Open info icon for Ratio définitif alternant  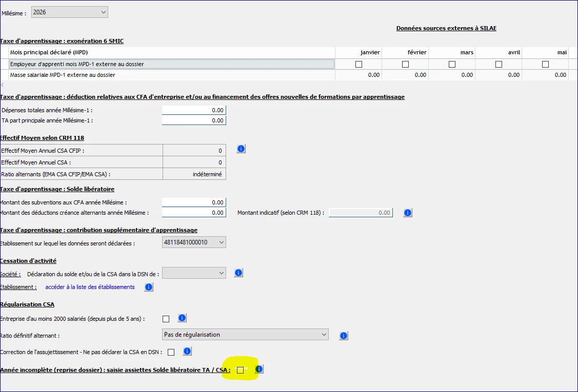(344, 336)
